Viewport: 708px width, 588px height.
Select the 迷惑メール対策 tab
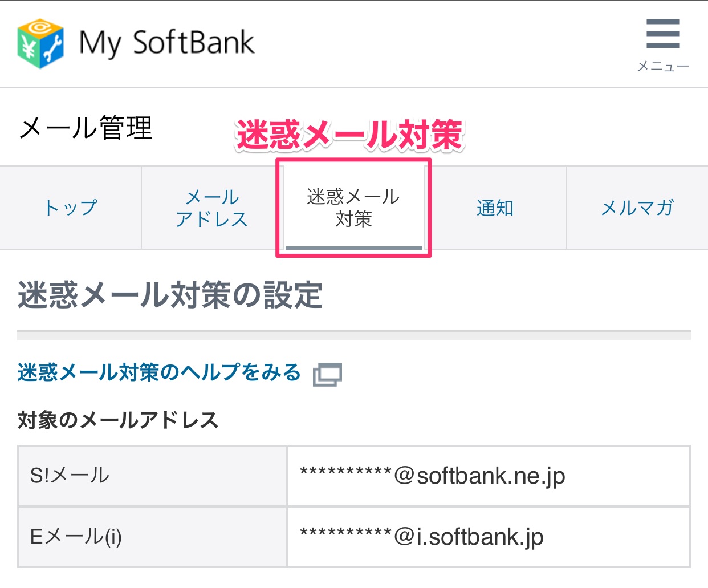(x=353, y=207)
